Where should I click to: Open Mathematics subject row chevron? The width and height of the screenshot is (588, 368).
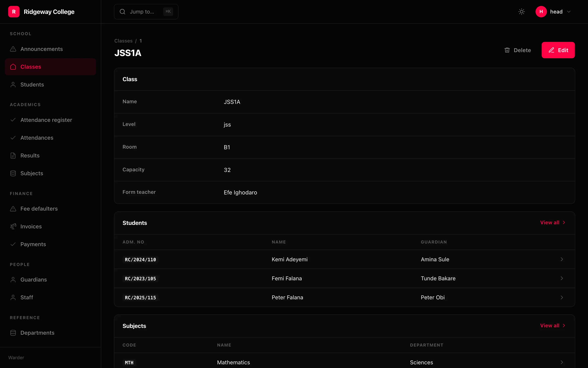point(562,363)
